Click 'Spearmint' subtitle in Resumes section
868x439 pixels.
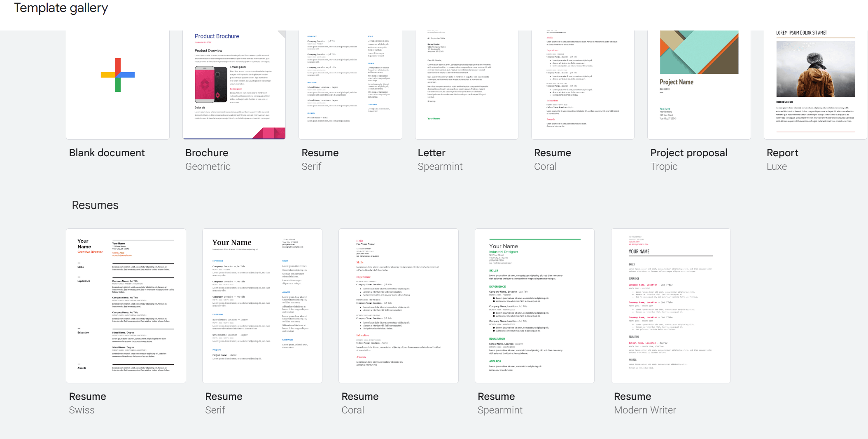(500, 410)
